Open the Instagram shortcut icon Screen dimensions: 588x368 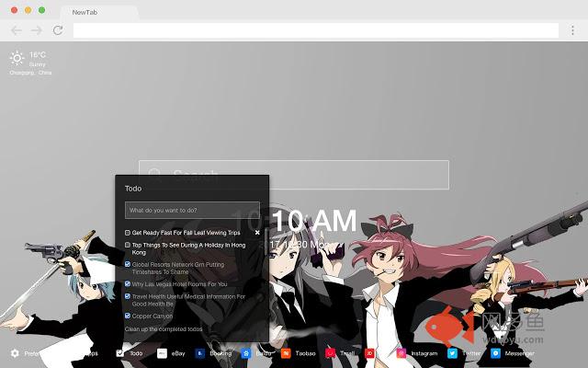pos(401,353)
